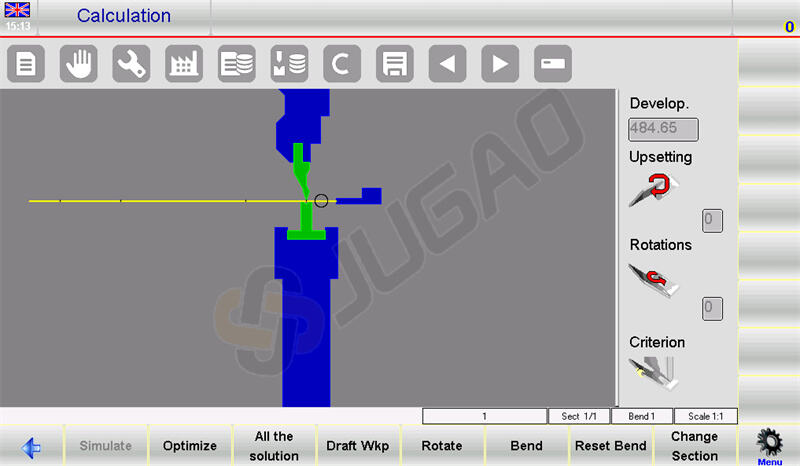Image resolution: width=800 pixels, height=466 pixels.
Task: Open Draft Wkp
Action: coord(357,446)
